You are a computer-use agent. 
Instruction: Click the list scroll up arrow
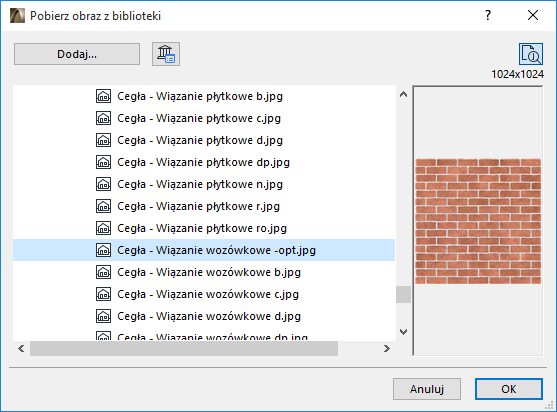(403, 94)
